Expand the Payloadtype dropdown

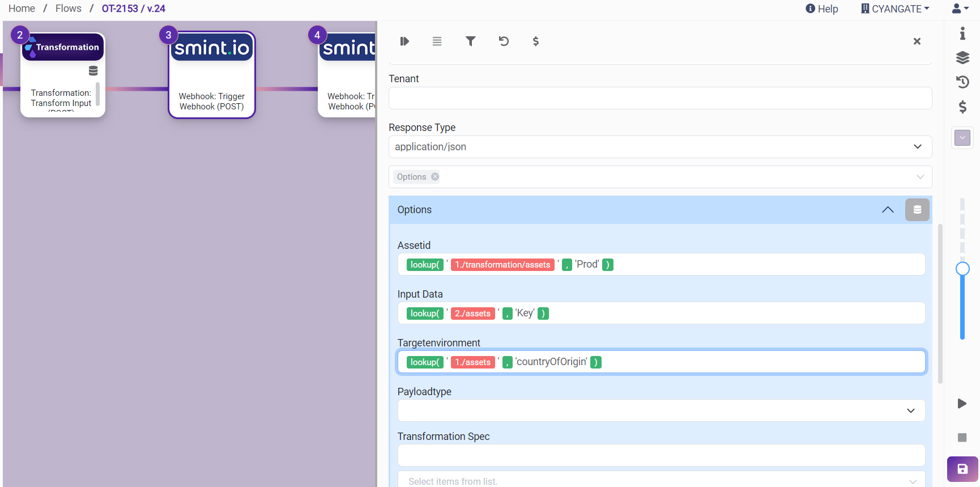[x=661, y=410]
